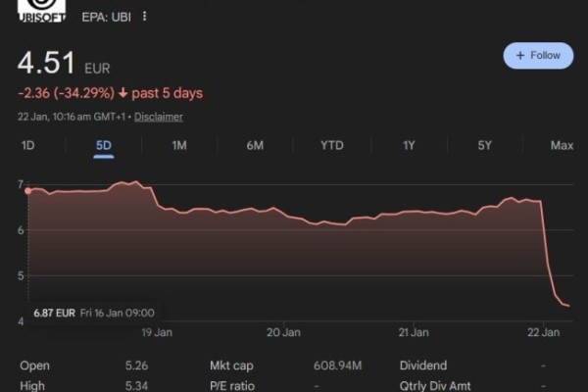Click the P/E ratio label
Screen dimensions: 588x392
(232, 386)
